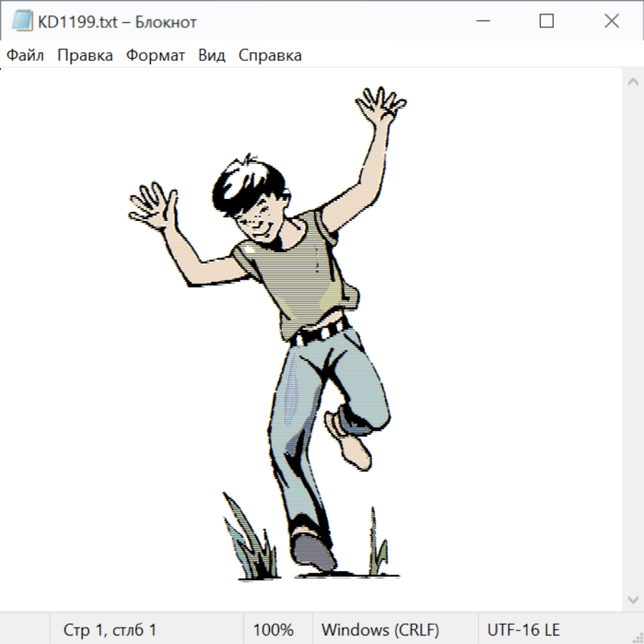Click the resize grip in the bottom-right corner
Viewport: 644px width, 644px height.
point(638,638)
